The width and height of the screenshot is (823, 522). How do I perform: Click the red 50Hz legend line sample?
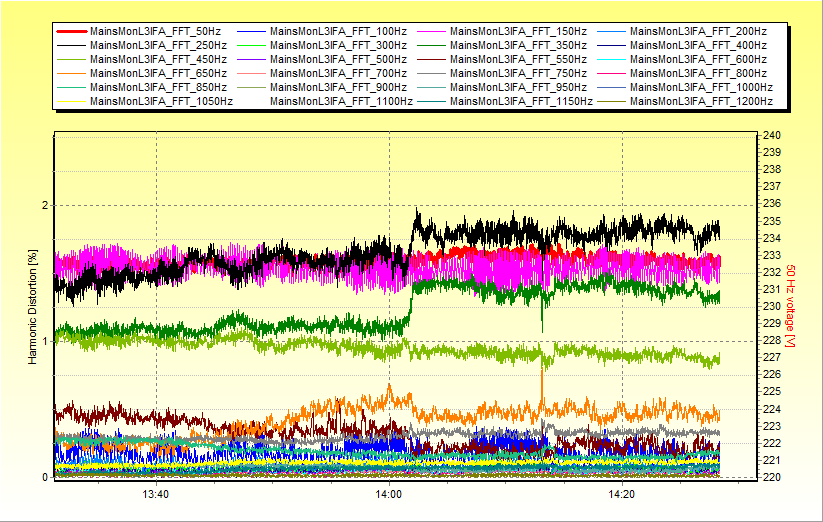pyautogui.click(x=71, y=32)
